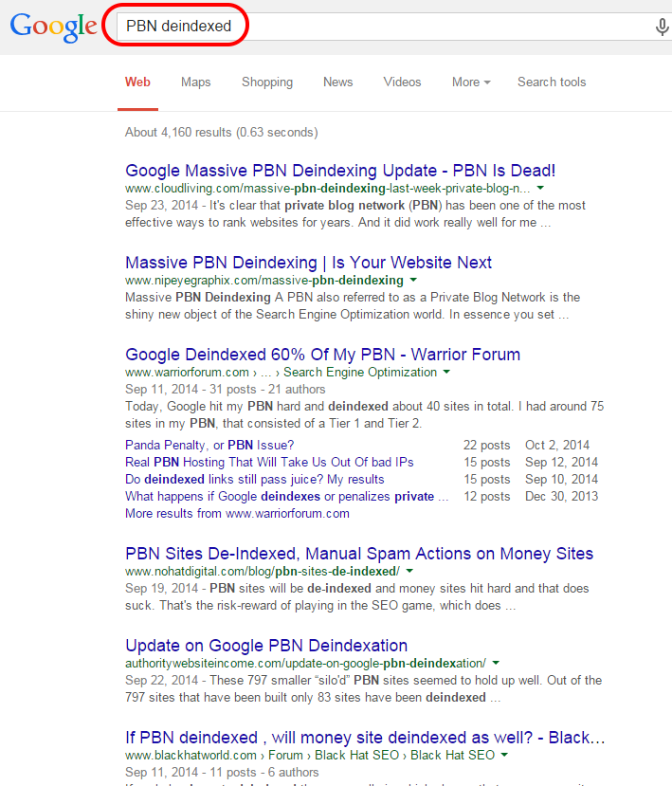Expand arrow next to nipeyegraphix.com URL
Image resolution: width=672 pixels, height=786 pixels.
pos(413,280)
